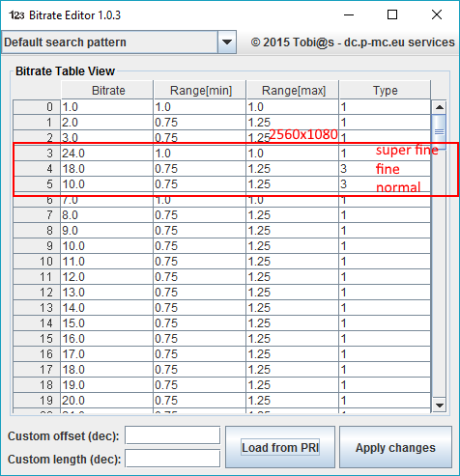Click the Bitrate column header

click(x=107, y=90)
